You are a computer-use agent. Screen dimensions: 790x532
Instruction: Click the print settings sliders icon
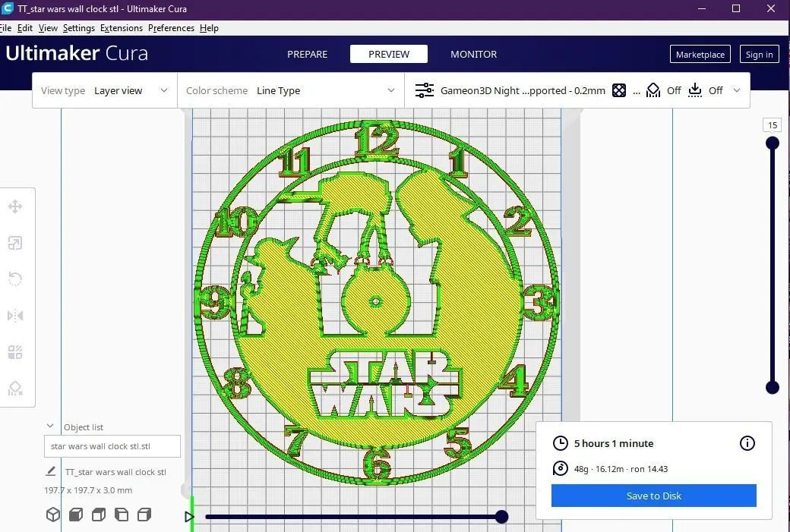[424, 90]
